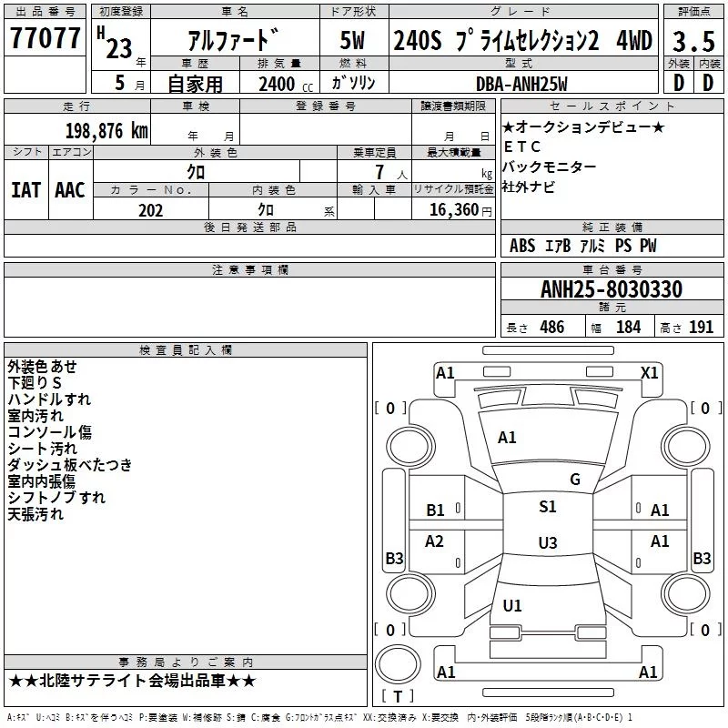This screenshot has height=728, width=728.
Task: Select grade text 240S プライムセレクション2 4WD
Action: pyautogui.click(x=522, y=40)
